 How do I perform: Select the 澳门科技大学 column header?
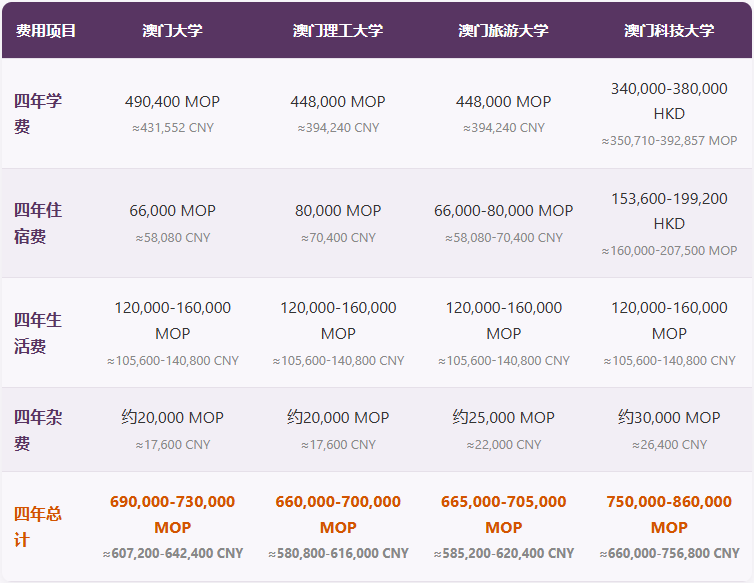669,30
